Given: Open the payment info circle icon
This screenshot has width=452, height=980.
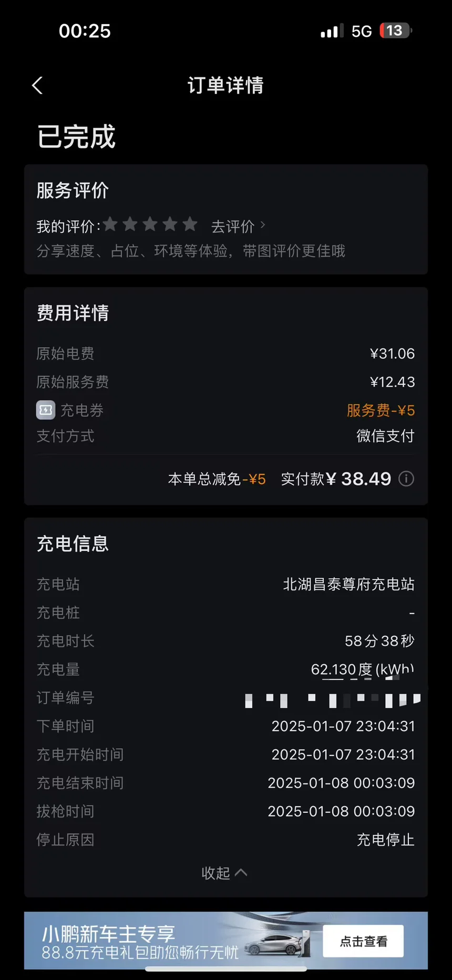Looking at the screenshot, I should click(406, 478).
